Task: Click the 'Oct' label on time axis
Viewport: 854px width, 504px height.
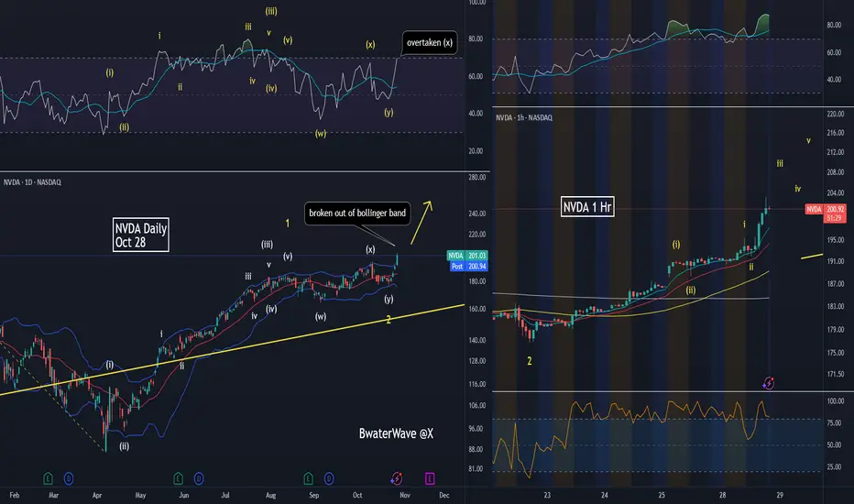Action: (x=357, y=495)
